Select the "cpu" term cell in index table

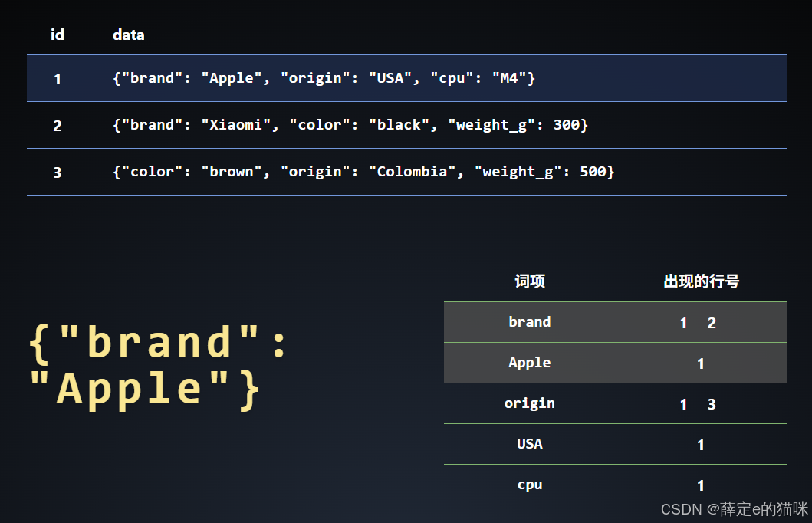[529, 485]
